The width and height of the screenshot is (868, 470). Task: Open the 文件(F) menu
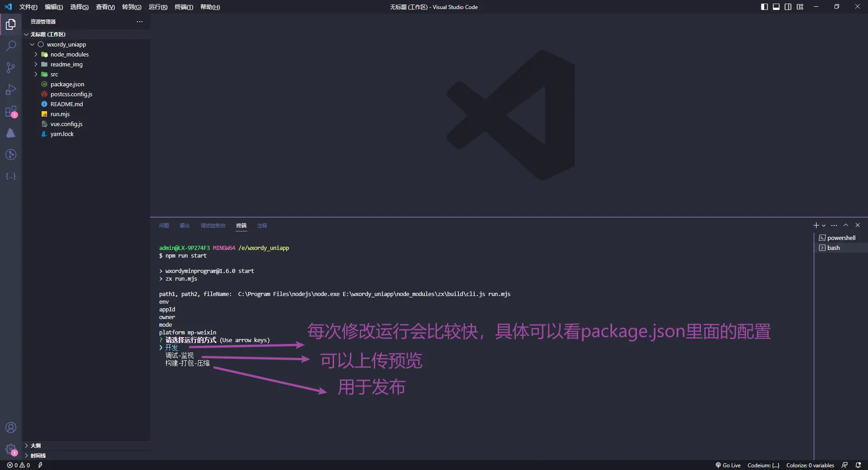[28, 7]
